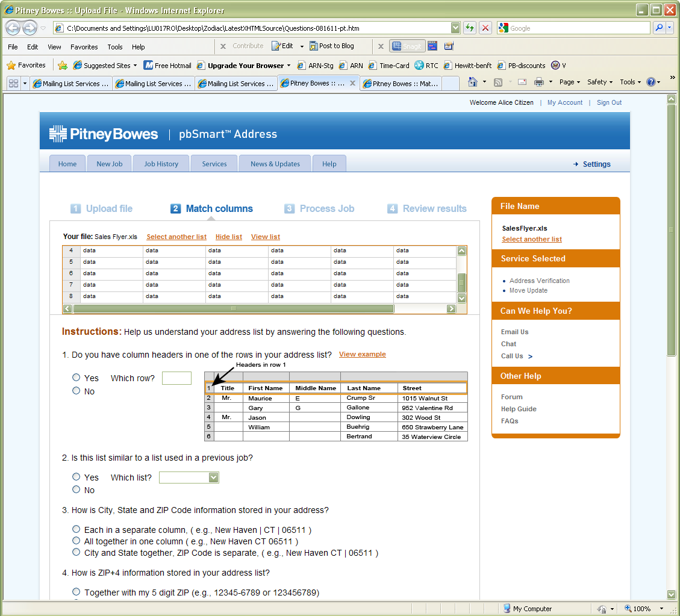
Task: Choose City and State together option
Action: (x=76, y=552)
